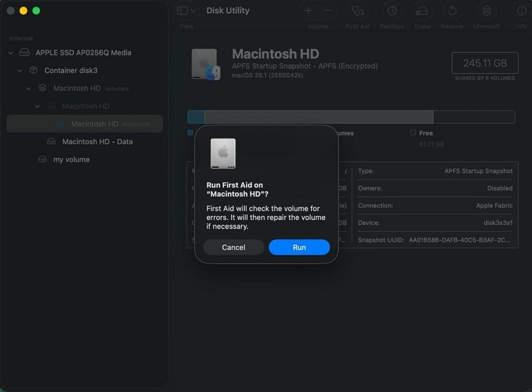532x392 pixels.
Task: Click 'macOS 26.1 (25B5042k)' version text
Action: [x=267, y=75]
